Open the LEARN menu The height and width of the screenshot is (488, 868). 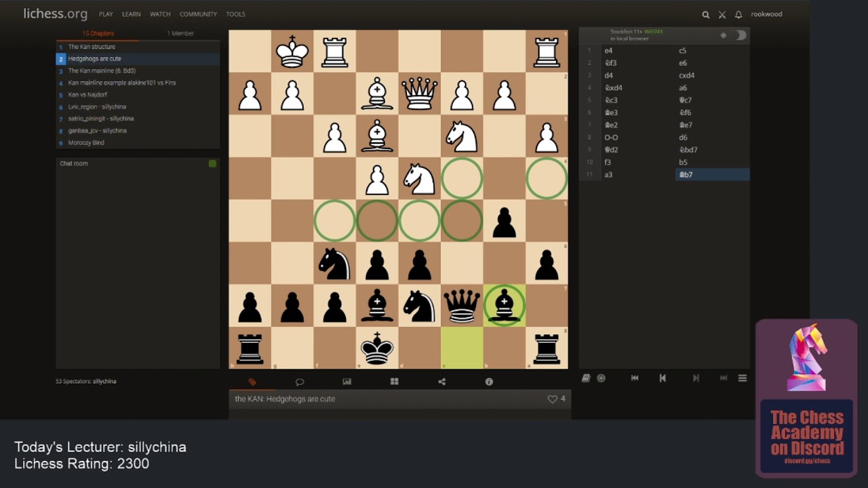tap(132, 14)
